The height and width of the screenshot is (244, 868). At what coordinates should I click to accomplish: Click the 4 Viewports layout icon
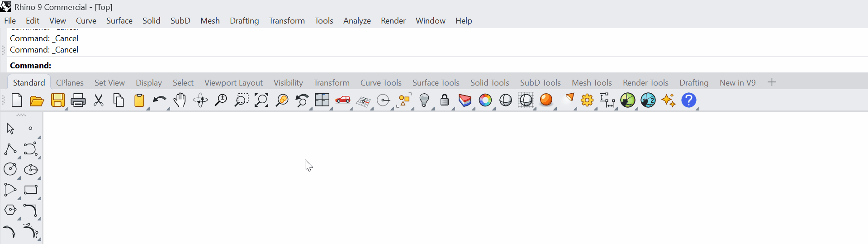[x=322, y=100]
